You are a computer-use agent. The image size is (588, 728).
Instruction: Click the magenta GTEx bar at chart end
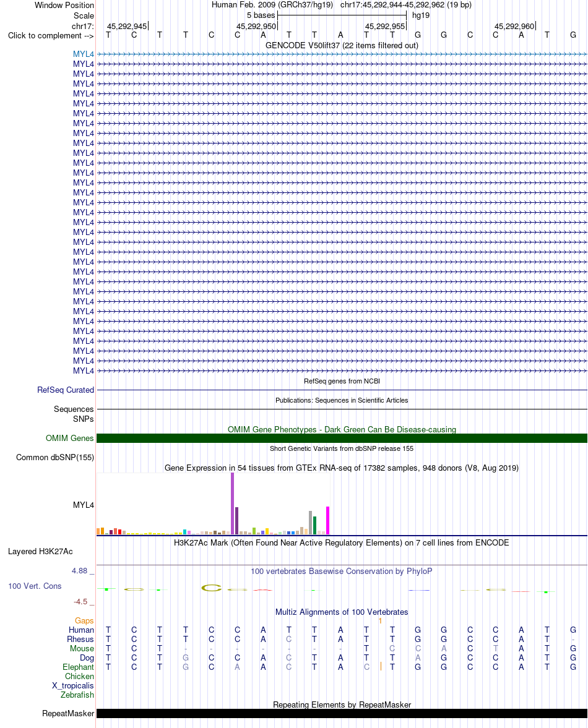[x=328, y=520]
